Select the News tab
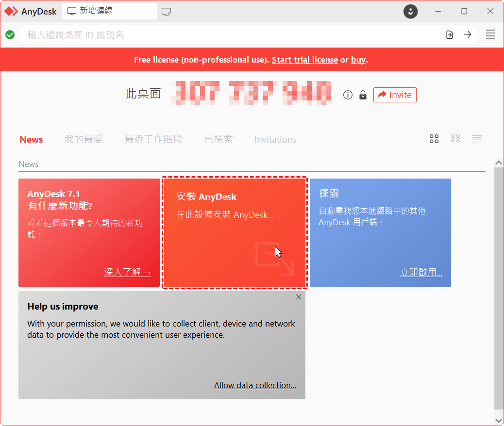 pyautogui.click(x=31, y=139)
